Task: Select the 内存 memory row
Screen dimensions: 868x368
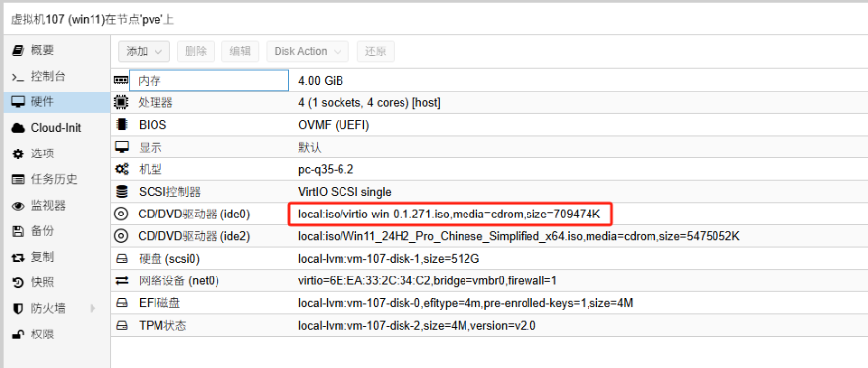Action: coord(489,81)
